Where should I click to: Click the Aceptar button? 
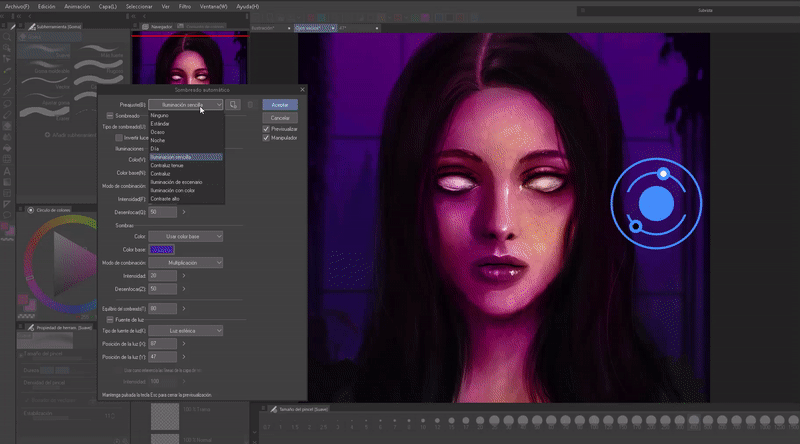[280, 104]
